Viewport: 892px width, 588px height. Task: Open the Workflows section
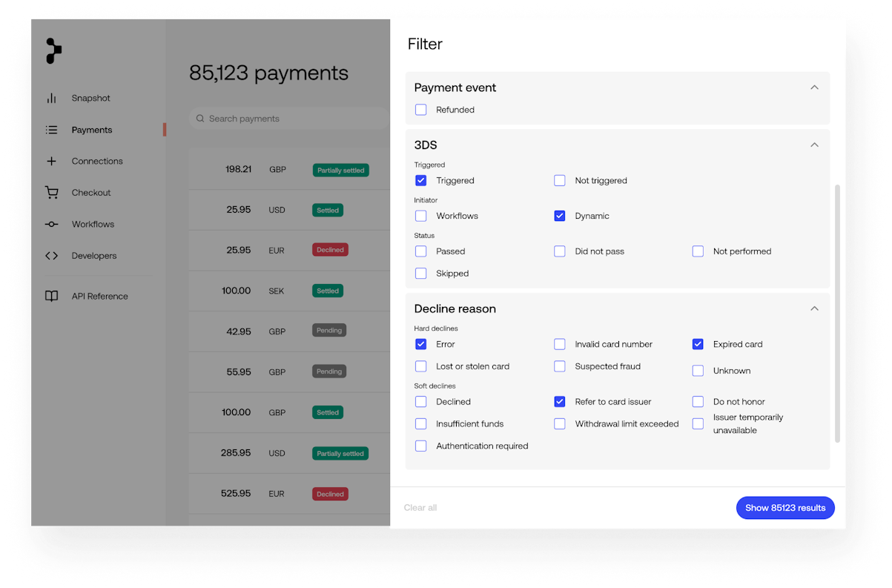(93, 224)
